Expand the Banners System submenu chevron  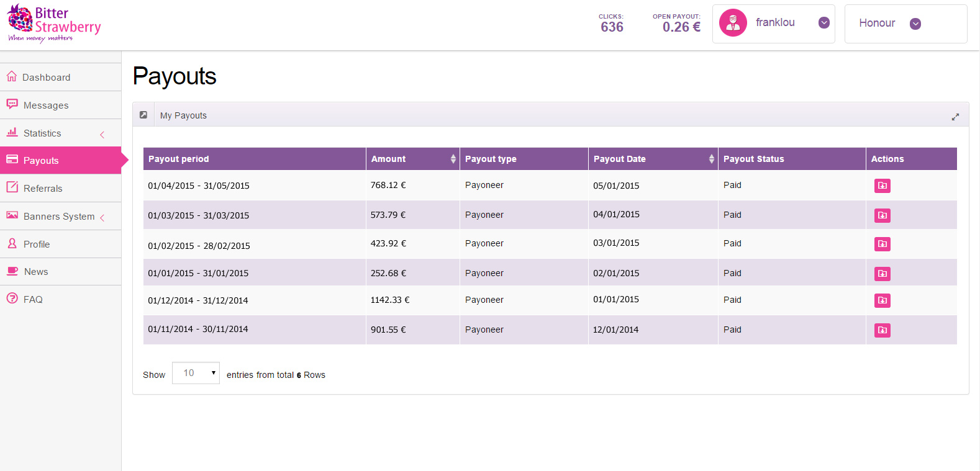tap(102, 217)
